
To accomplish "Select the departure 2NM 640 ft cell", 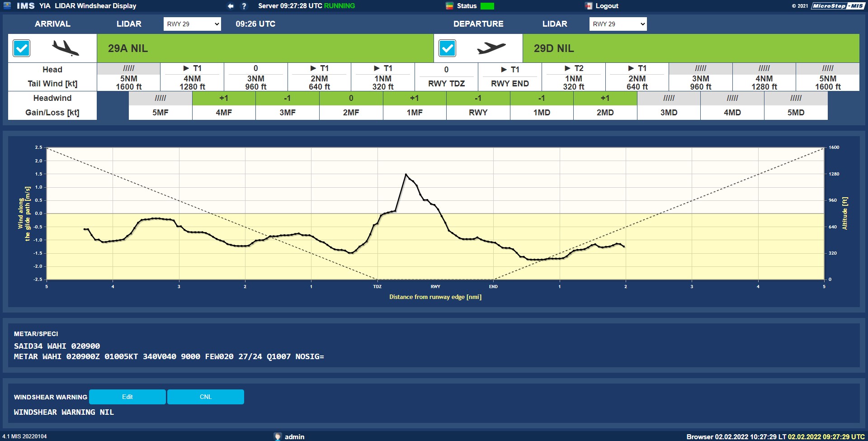I will (x=637, y=77).
